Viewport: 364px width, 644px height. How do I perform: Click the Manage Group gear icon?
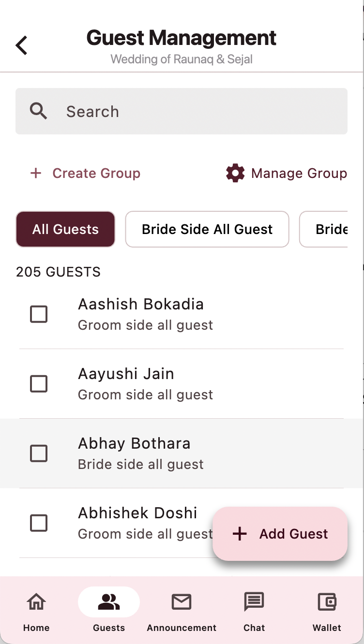[235, 173]
